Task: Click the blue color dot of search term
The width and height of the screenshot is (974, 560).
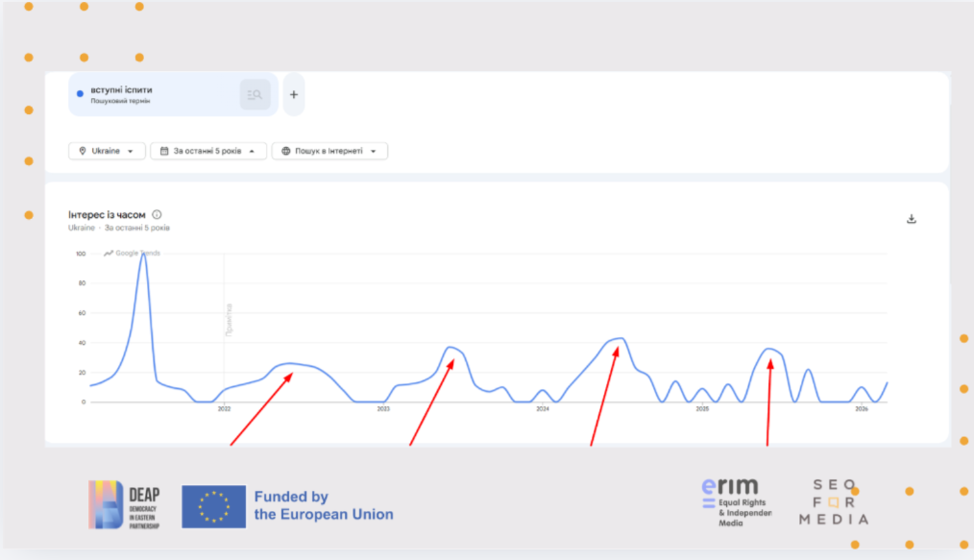Action: coord(80,94)
